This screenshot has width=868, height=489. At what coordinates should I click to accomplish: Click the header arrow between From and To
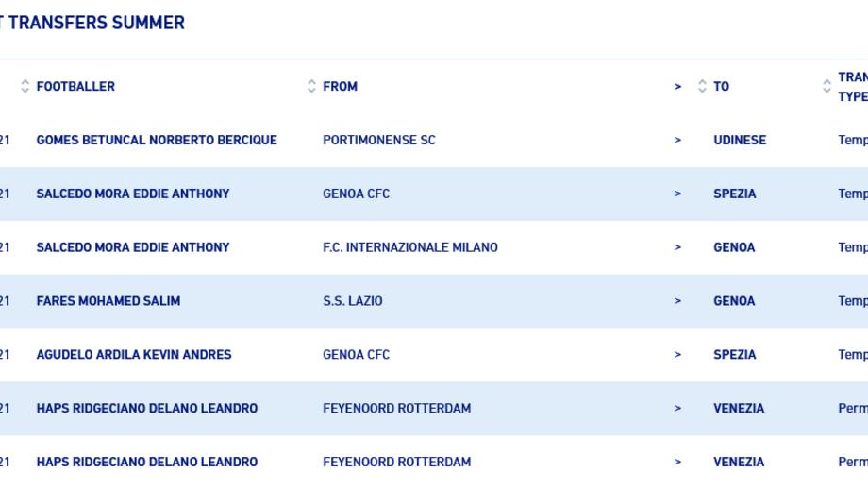pyautogui.click(x=677, y=87)
